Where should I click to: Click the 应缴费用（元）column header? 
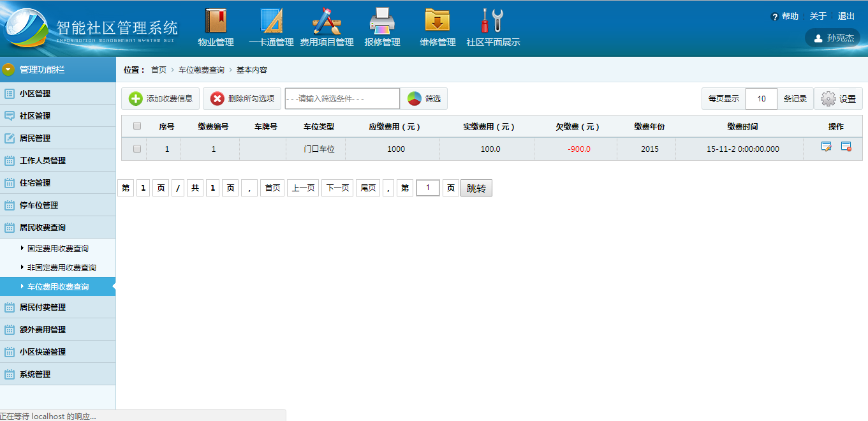point(395,126)
